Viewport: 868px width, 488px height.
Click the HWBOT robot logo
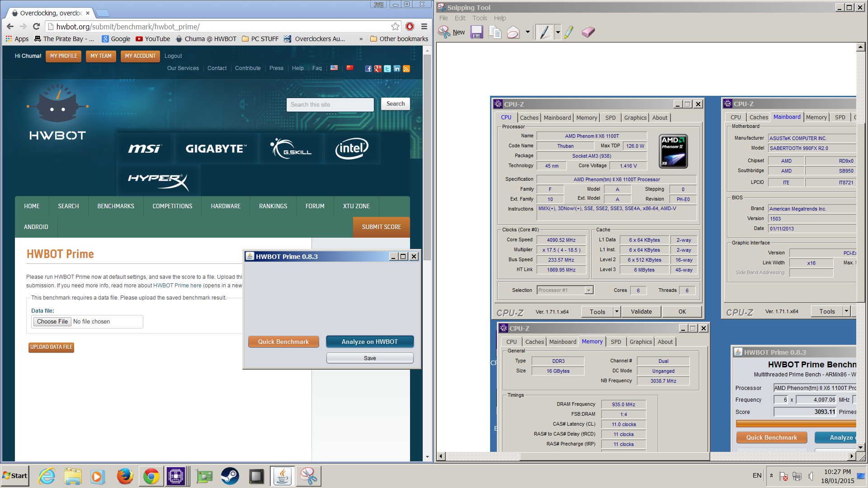57,112
